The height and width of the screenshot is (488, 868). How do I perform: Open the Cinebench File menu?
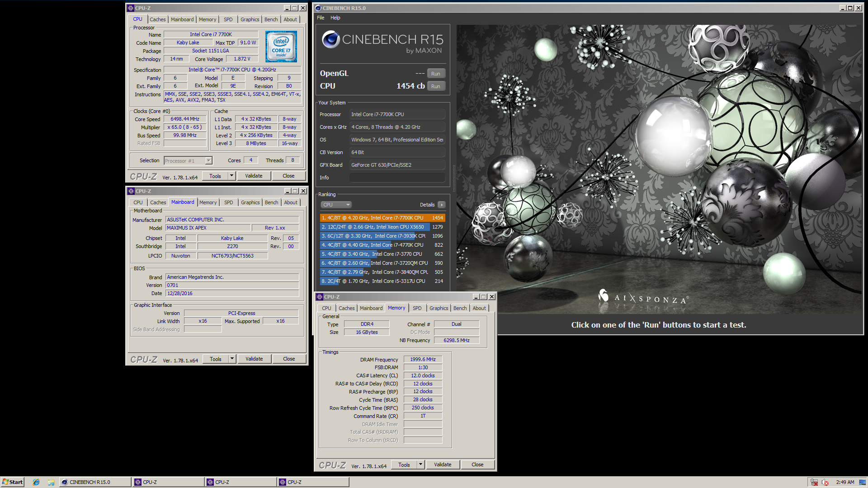pos(321,18)
